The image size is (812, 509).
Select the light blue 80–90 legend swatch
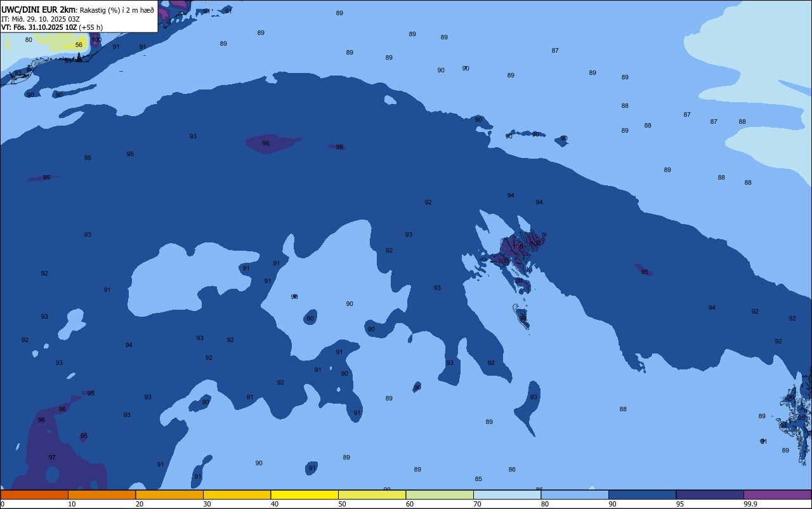tap(575, 494)
